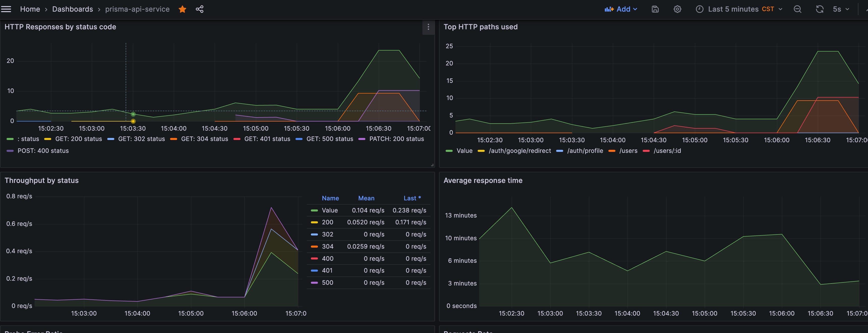Toggle /users/:id legend entry
The image size is (868, 333).
tap(667, 151)
